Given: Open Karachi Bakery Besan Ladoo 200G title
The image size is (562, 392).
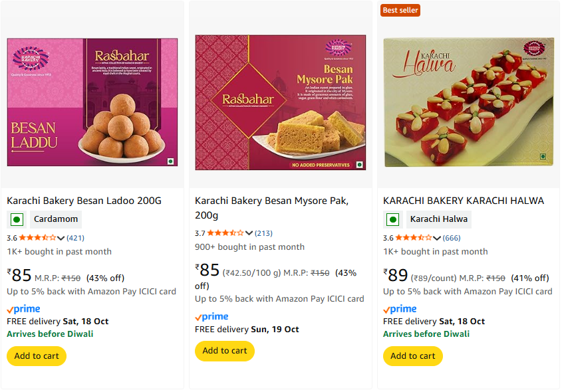Looking at the screenshot, I should (84, 201).
